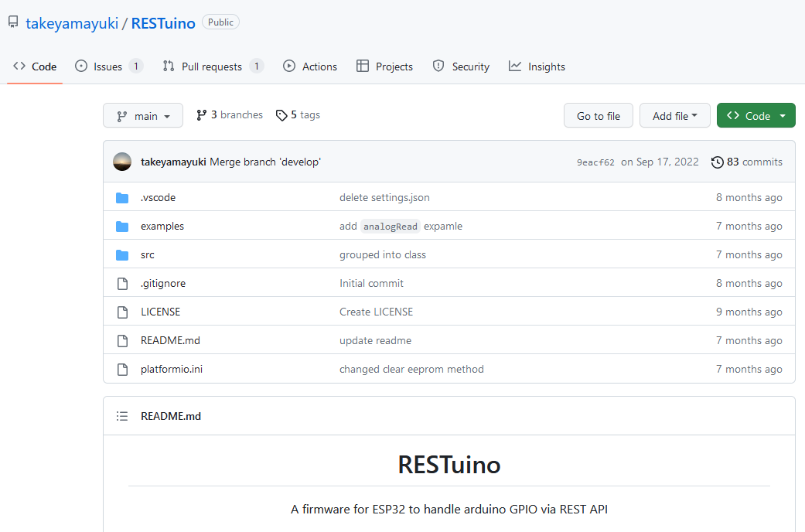
Task: Open the Insights tab
Action: [x=537, y=66]
